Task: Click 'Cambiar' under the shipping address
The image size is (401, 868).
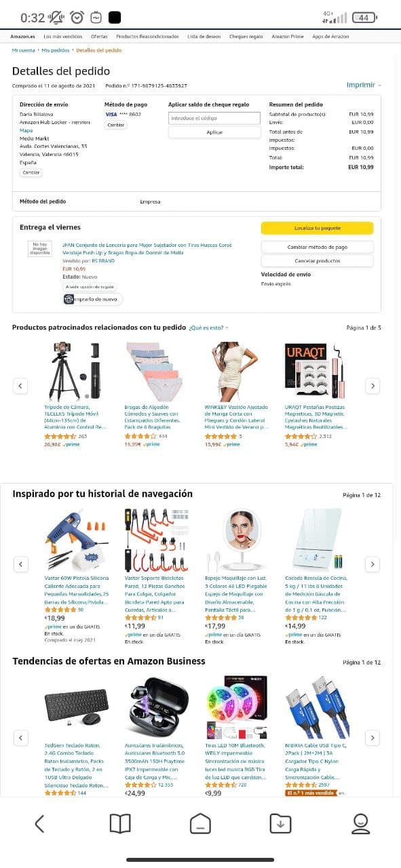Action: point(31,173)
